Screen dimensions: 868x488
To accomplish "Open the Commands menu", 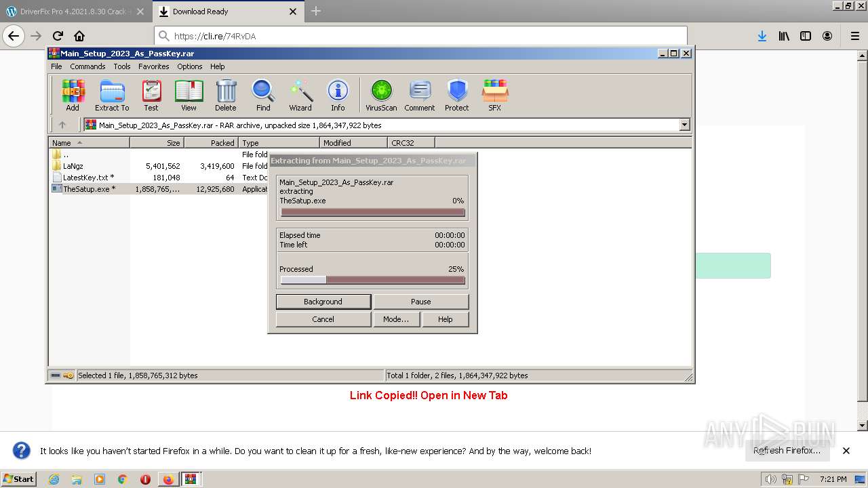I will [x=87, y=66].
